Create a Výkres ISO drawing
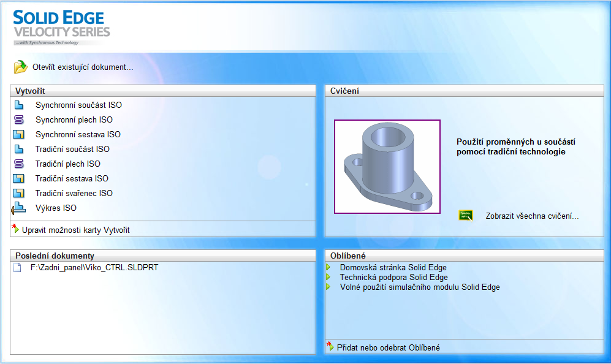The height and width of the screenshot is (364, 611). pos(56,208)
